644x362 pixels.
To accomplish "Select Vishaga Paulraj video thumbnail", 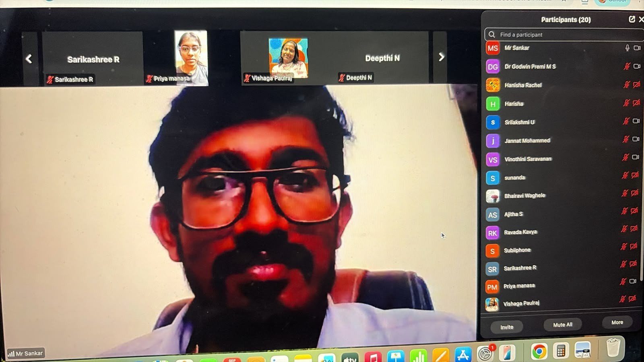I will [x=288, y=58].
